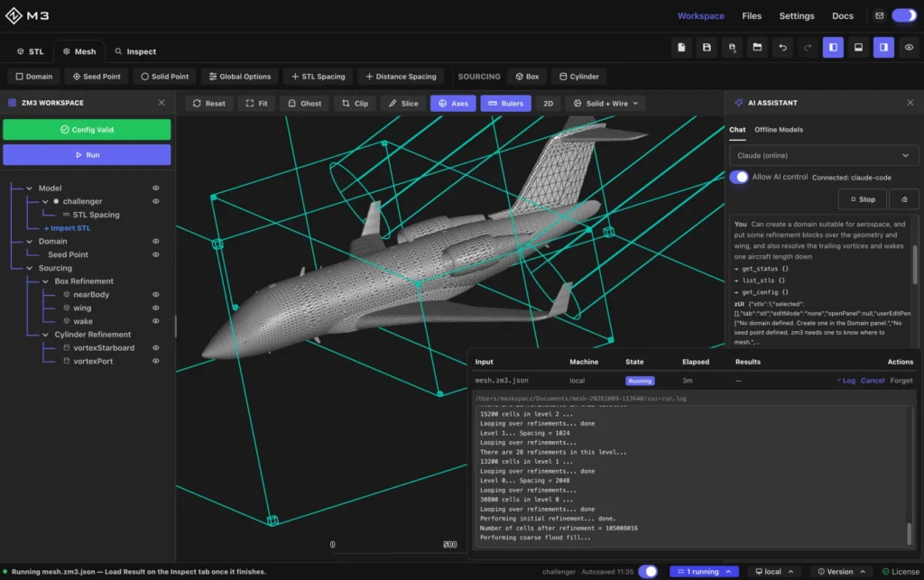
Task: Click the M3 logo
Action: [x=27, y=16]
